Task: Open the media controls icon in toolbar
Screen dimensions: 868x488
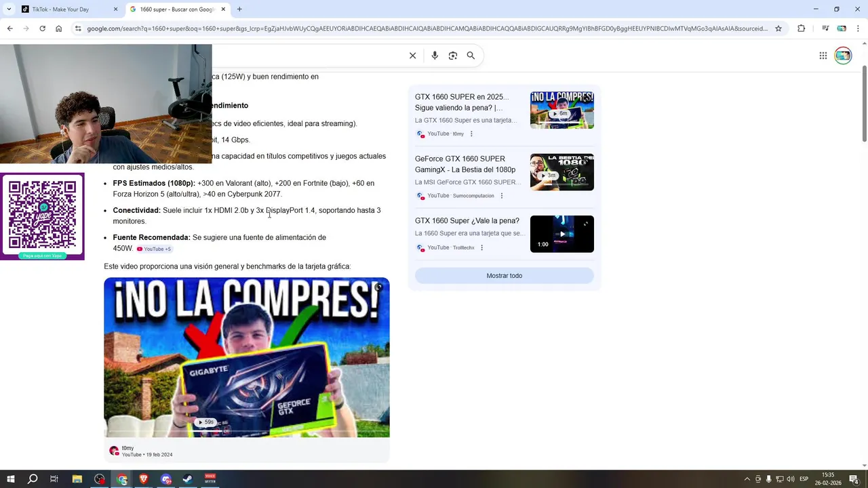Action: tap(825, 28)
